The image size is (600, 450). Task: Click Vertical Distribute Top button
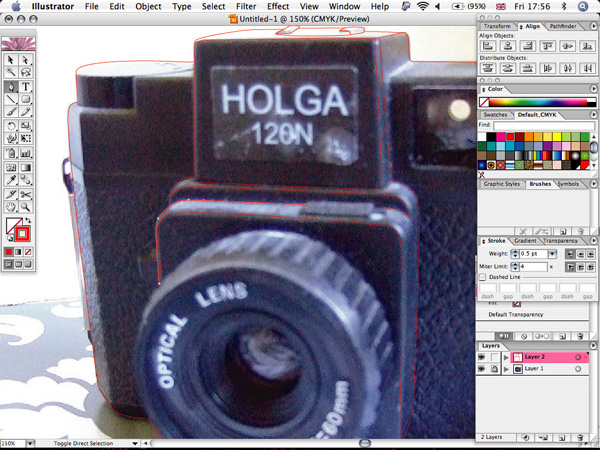pos(488,68)
